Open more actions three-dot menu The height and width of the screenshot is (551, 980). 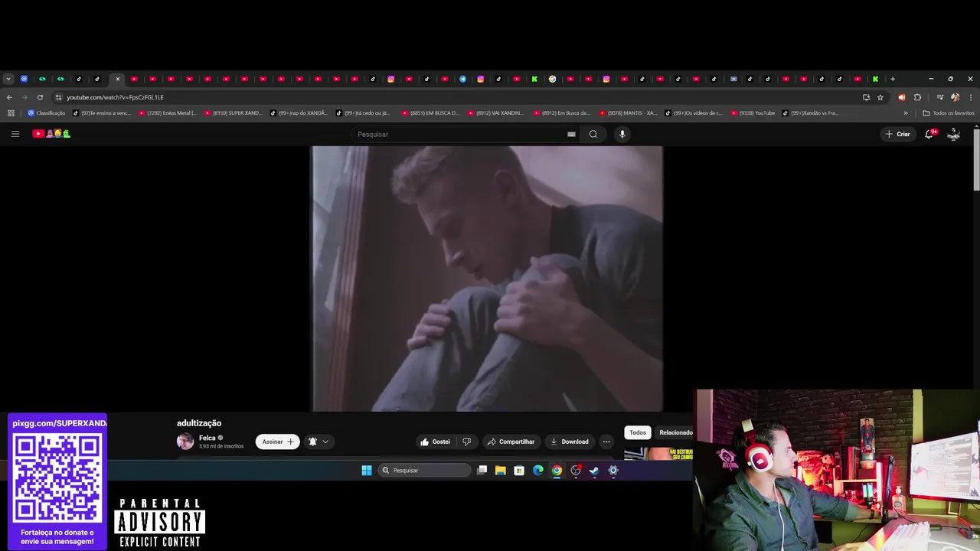point(606,442)
